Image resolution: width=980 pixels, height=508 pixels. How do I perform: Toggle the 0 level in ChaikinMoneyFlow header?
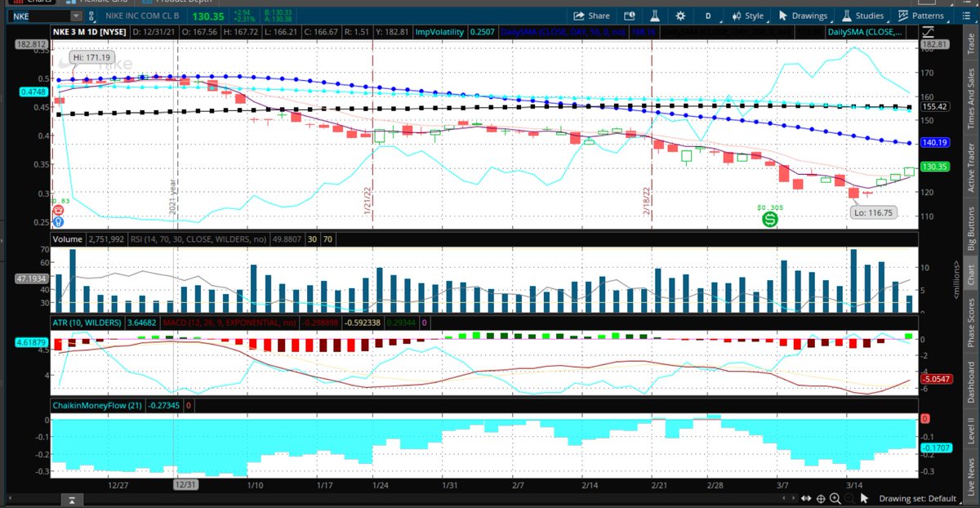[188, 404]
